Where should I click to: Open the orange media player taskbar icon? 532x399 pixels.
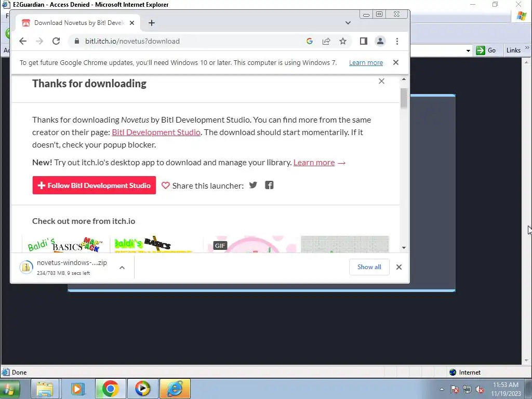77,389
